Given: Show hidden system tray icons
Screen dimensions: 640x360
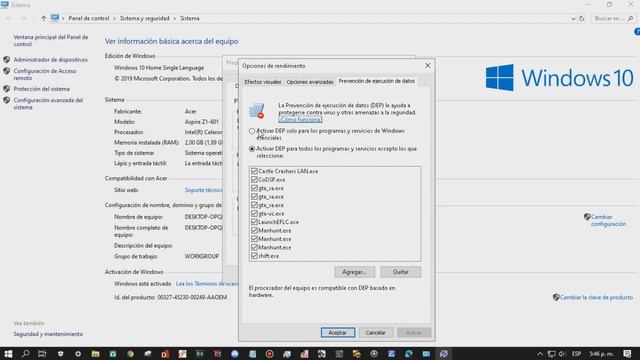Looking at the screenshot, I should click(x=540, y=354).
